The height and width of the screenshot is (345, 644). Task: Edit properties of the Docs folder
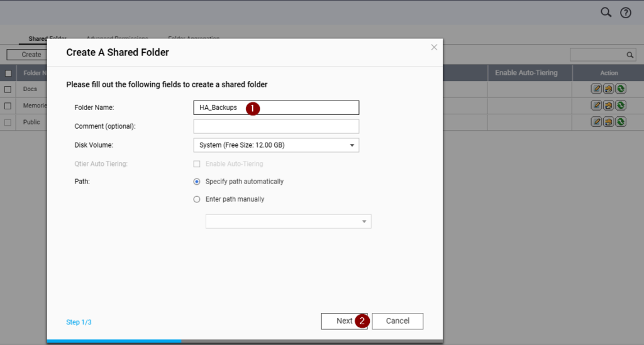[597, 89]
